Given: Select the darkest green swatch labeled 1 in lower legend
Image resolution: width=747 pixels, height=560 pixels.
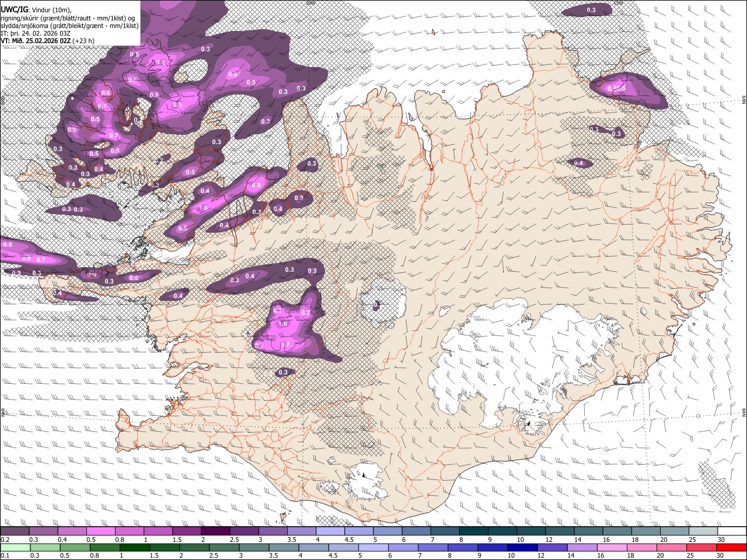Looking at the screenshot, I should click(x=134, y=547).
